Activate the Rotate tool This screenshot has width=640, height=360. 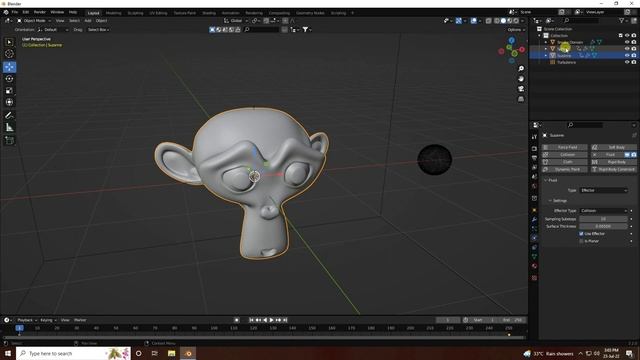pyautogui.click(x=9, y=78)
